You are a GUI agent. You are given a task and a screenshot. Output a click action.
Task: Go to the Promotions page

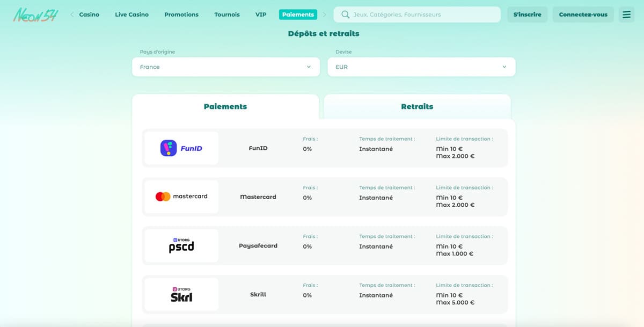[181, 14]
